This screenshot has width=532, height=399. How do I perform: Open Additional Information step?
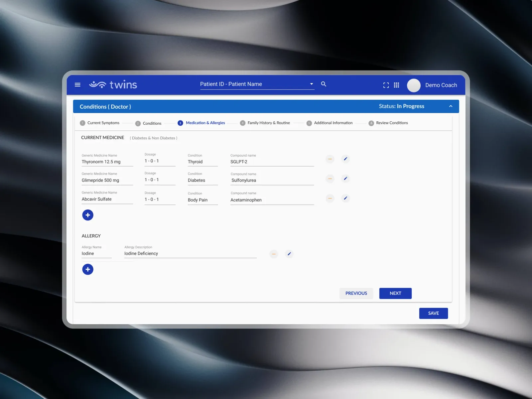click(330, 123)
